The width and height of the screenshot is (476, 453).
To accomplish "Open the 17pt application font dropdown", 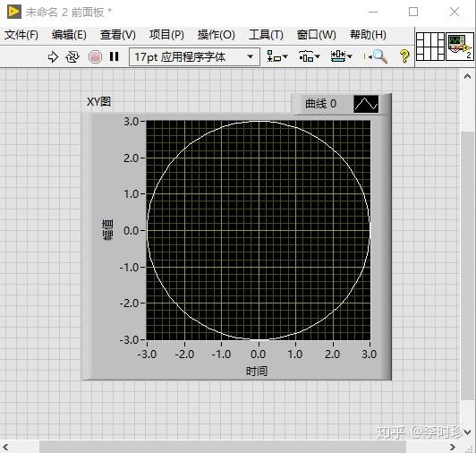I will click(194, 56).
